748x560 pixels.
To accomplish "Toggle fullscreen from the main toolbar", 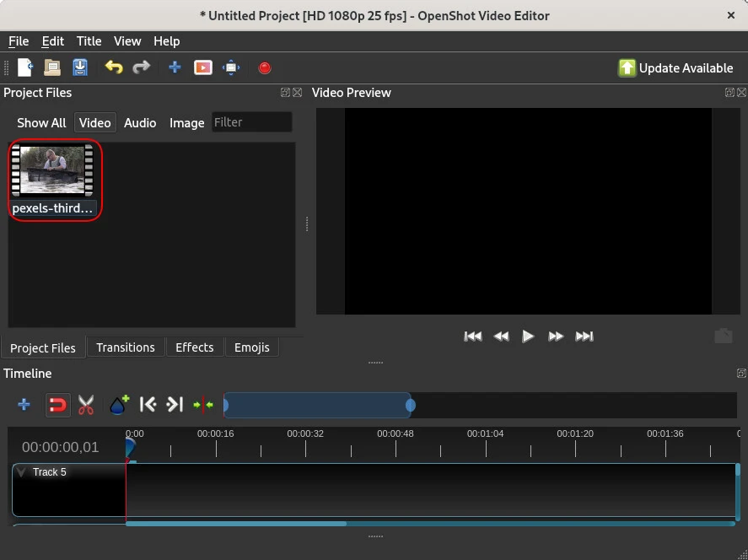I will (231, 67).
